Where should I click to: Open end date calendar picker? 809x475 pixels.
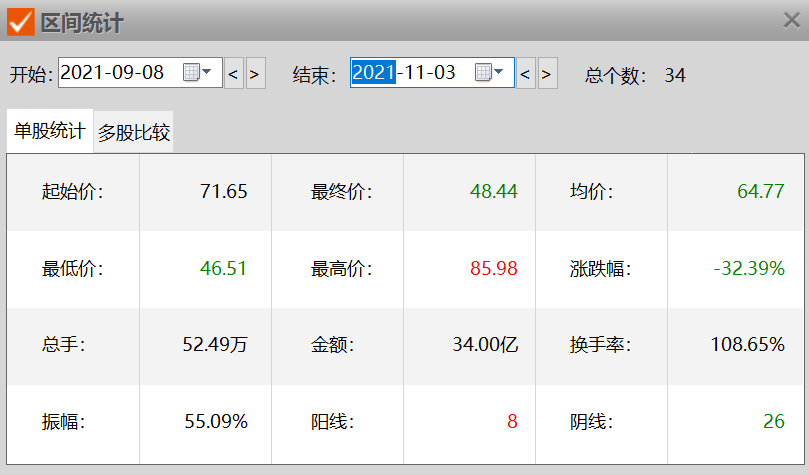489,72
